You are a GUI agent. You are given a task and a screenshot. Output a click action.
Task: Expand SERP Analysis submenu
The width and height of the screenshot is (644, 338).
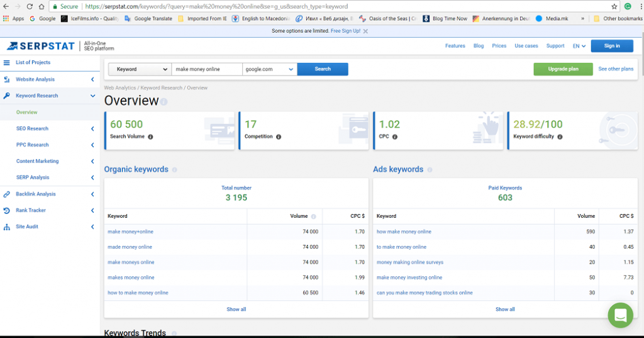[92, 177]
